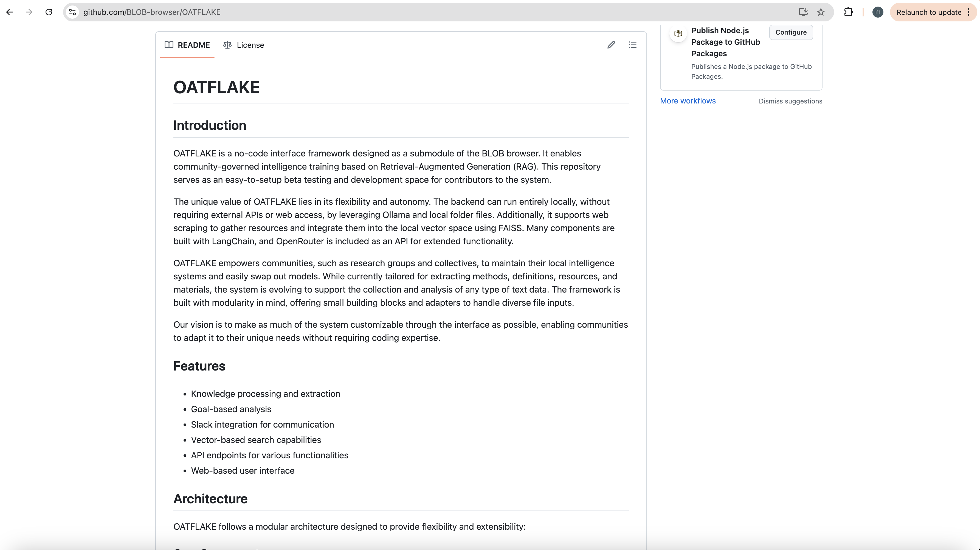This screenshot has width=980, height=550.
Task: Click Relaunch to update button
Action: point(929,12)
